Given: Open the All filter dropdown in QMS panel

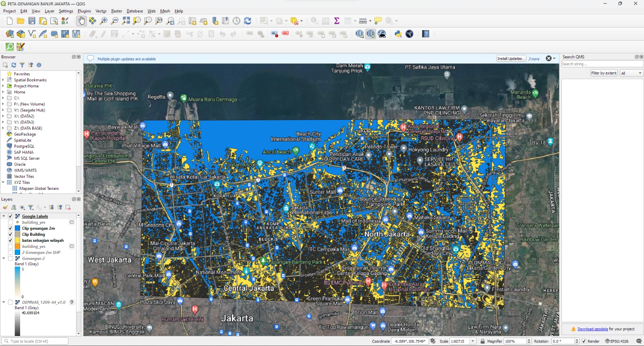Looking at the screenshot, I should coord(631,73).
